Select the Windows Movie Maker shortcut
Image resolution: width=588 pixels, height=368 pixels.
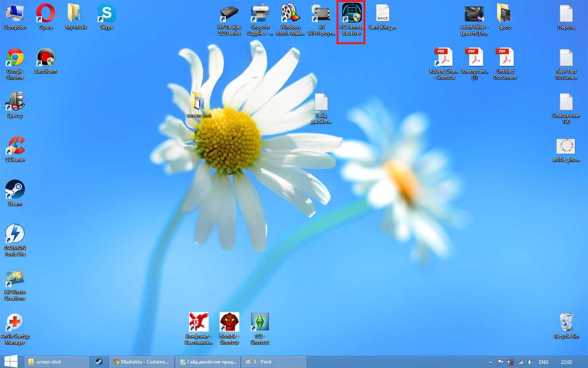[x=290, y=20]
